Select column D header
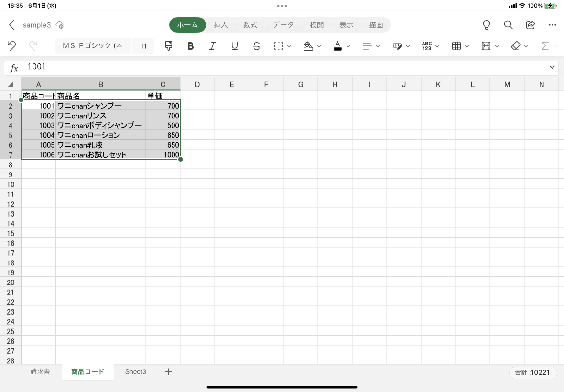 (197, 84)
